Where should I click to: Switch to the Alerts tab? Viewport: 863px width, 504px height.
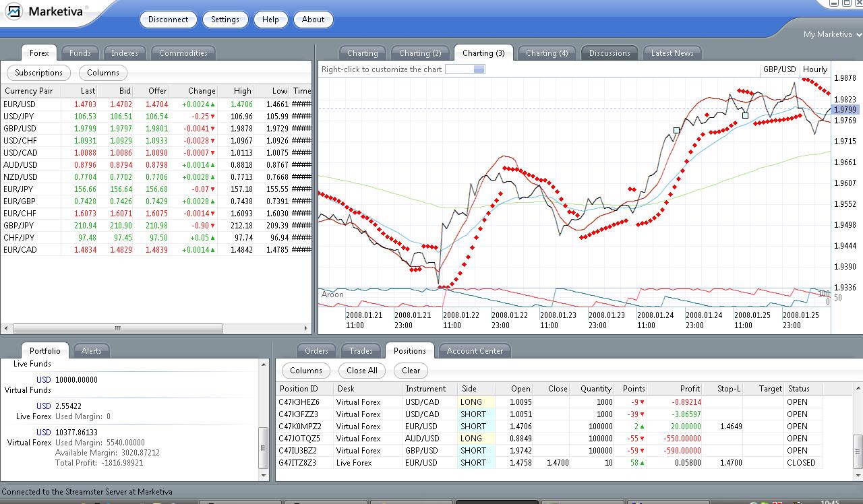click(x=92, y=351)
